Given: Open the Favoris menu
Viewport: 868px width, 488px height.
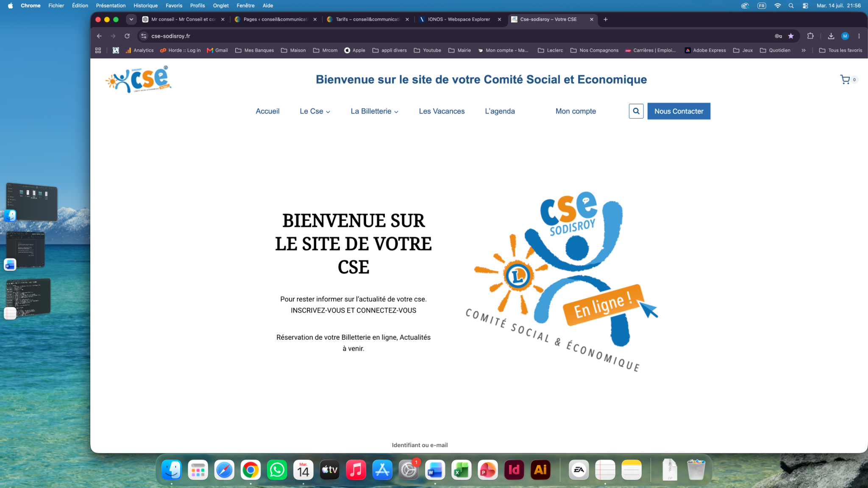Looking at the screenshot, I should coord(174,6).
